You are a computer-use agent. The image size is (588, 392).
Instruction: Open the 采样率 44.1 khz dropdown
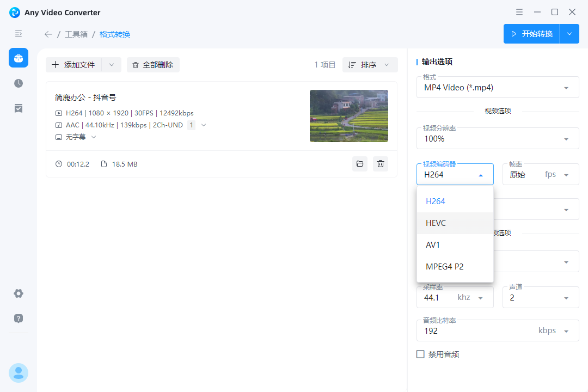coord(455,297)
